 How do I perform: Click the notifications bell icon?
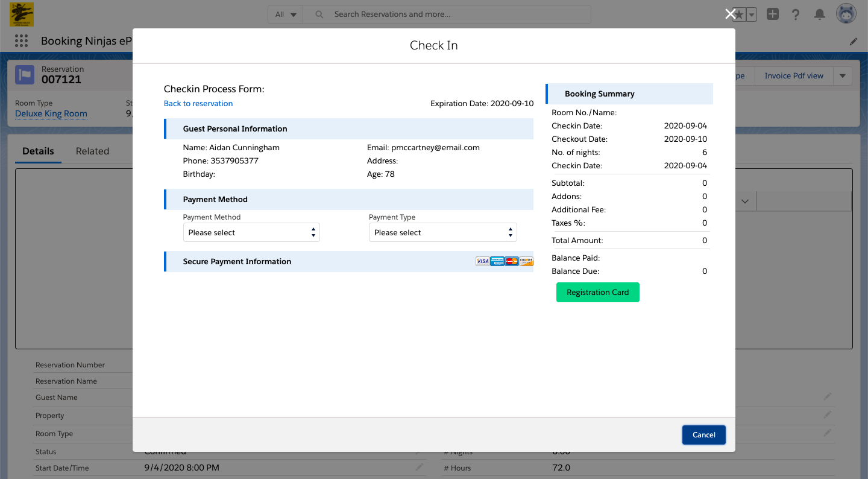pyautogui.click(x=820, y=14)
